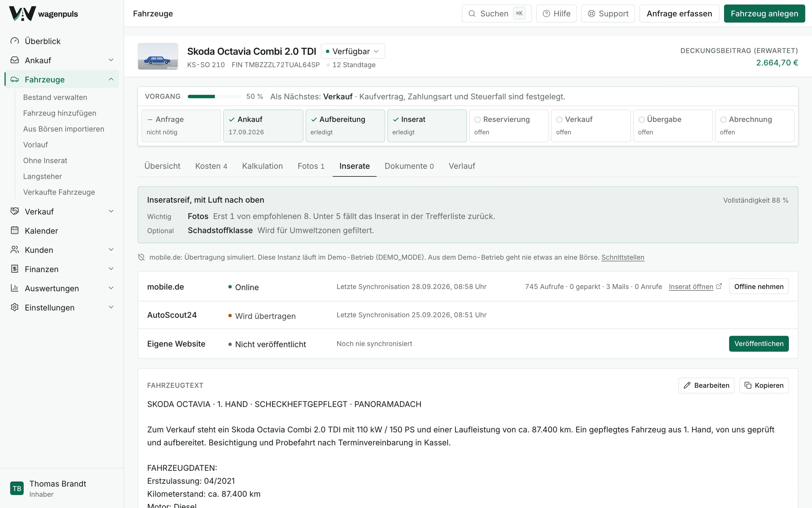Open the Skoda Octavia vehicle thumbnail
812x508 pixels.
158,56
